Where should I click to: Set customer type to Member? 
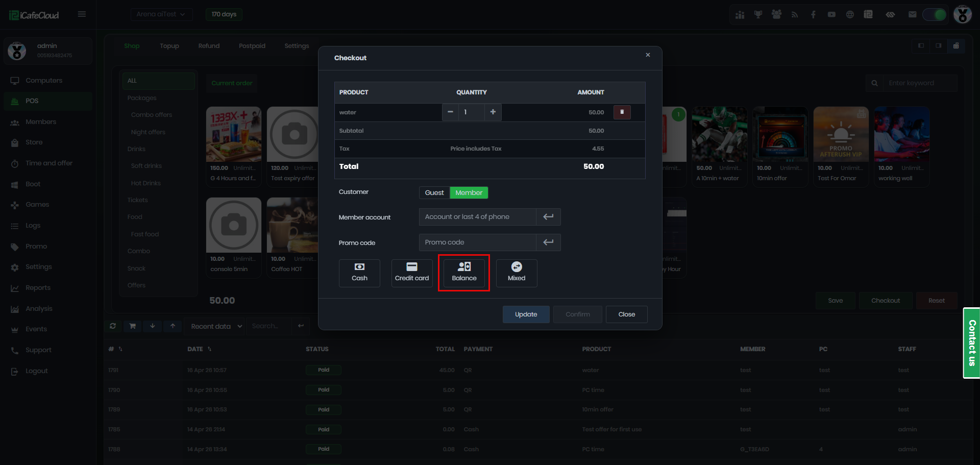(469, 192)
